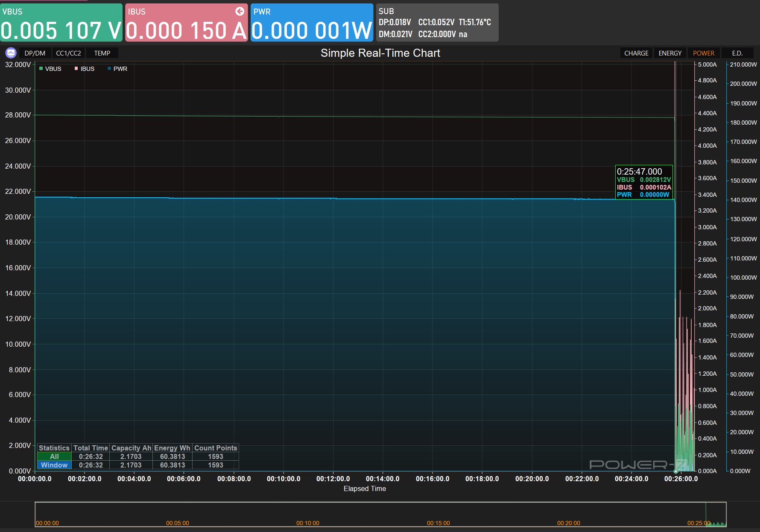Select the Window row in Statistics table
This screenshot has height=532, width=760.
[x=54, y=465]
